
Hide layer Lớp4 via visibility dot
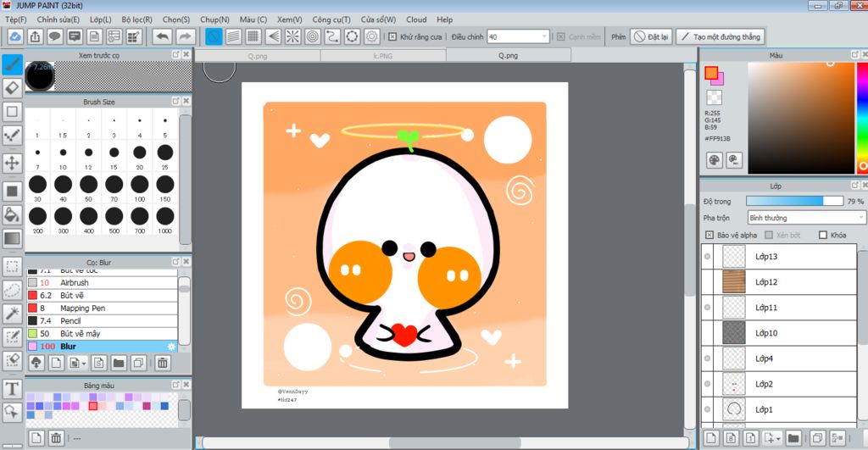pos(708,358)
